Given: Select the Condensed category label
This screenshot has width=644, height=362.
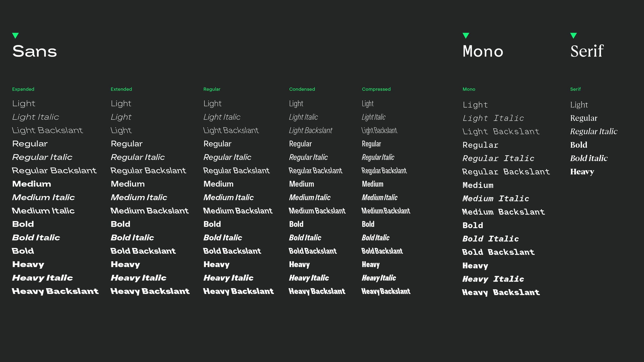Looking at the screenshot, I should click(x=302, y=89).
